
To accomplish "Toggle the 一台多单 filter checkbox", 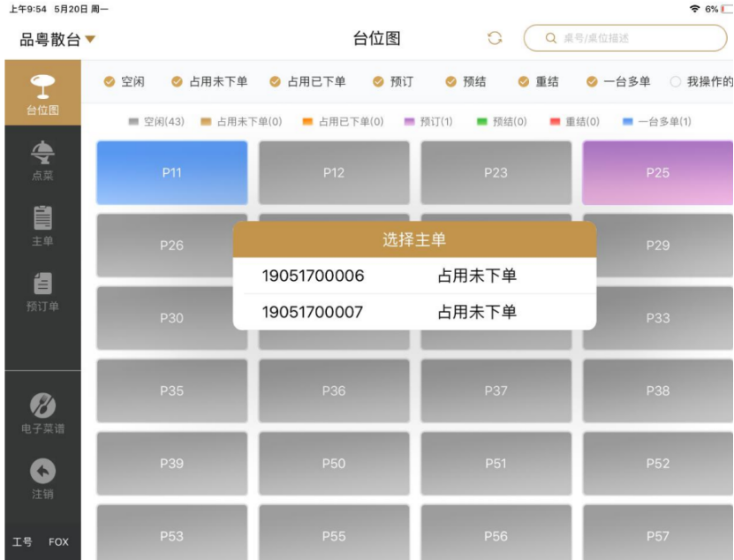I will click(592, 82).
